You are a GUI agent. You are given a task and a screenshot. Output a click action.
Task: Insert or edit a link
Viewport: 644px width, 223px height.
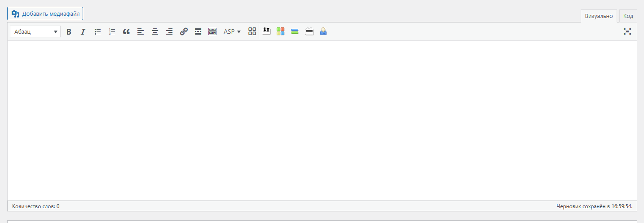click(184, 31)
